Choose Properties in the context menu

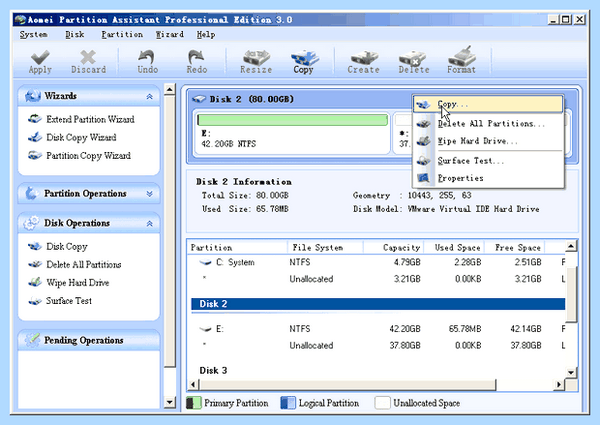488,178
